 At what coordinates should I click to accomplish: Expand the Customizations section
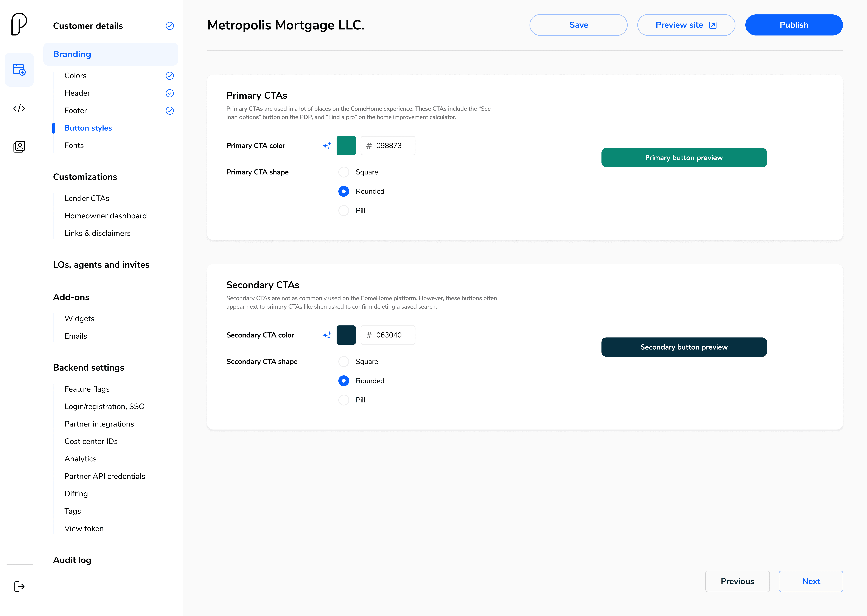click(x=85, y=177)
